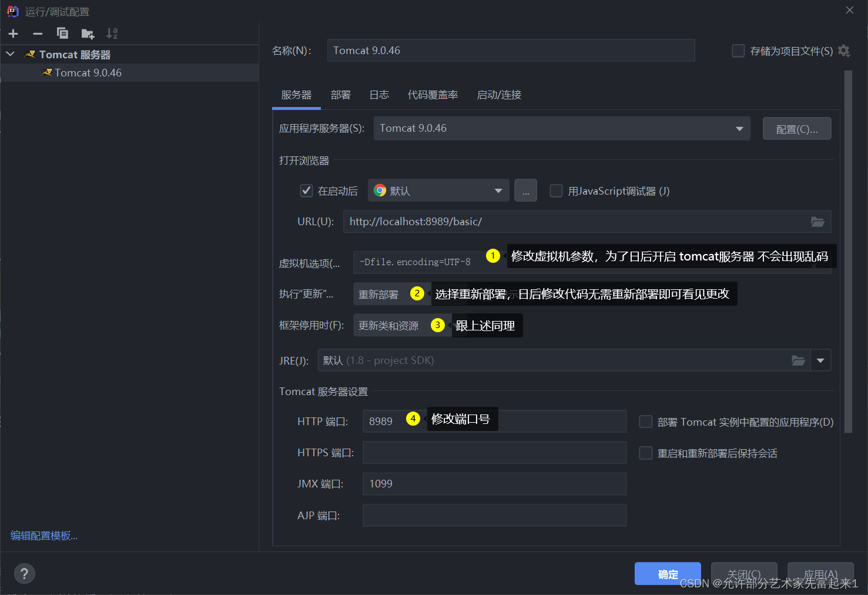Select Tomcat 9.0.46 in configuration tree
This screenshot has height=595, width=868.
pos(129,72)
